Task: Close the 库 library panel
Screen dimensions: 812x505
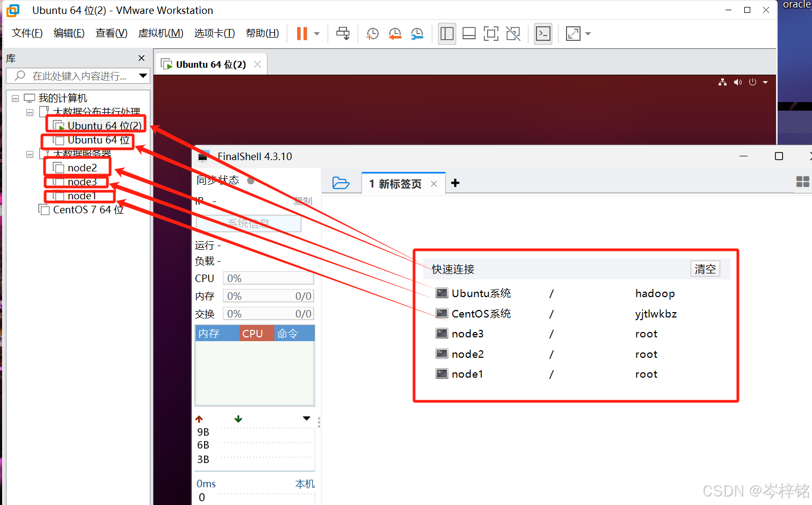Action: pos(142,58)
